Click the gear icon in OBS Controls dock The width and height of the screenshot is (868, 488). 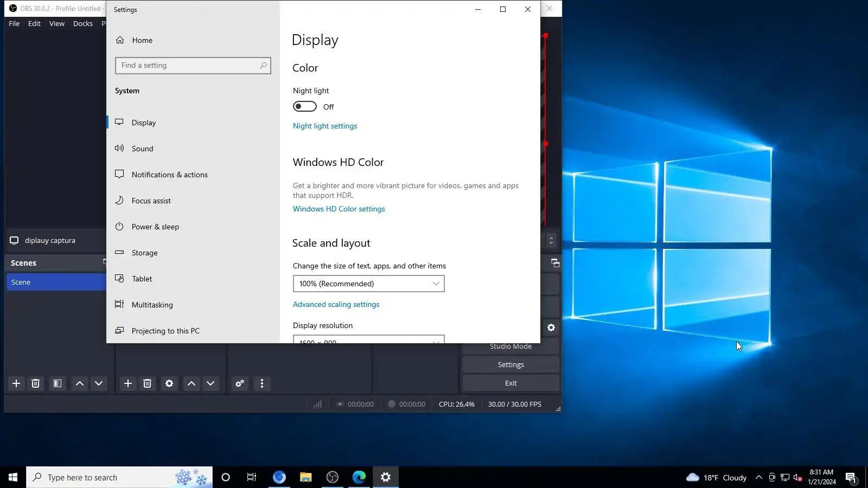pos(551,328)
